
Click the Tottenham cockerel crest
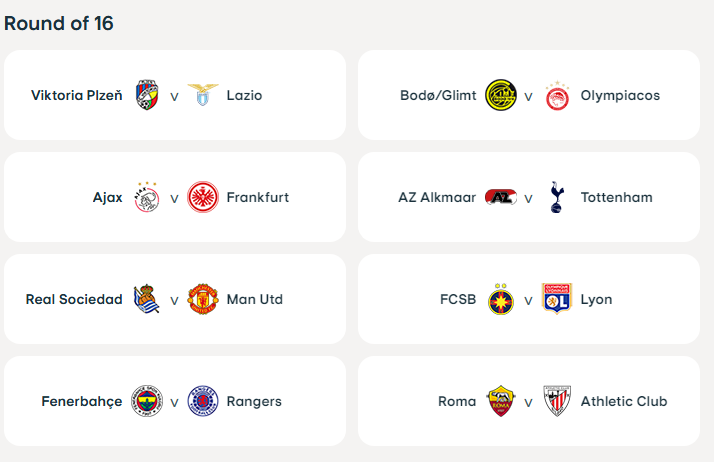pos(557,198)
